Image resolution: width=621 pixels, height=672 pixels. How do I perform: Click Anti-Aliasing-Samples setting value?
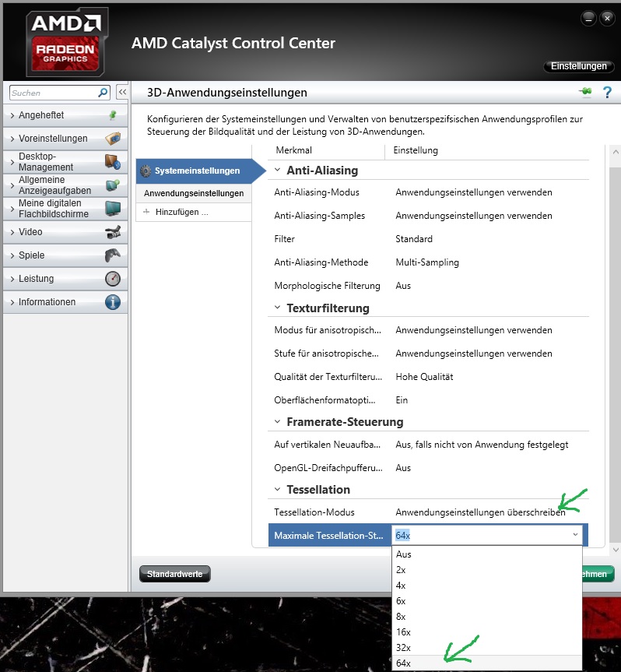coord(474,216)
